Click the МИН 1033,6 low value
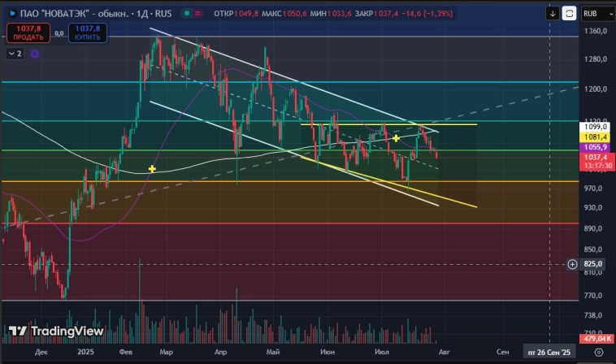This screenshot has height=364, width=616. coord(331,14)
